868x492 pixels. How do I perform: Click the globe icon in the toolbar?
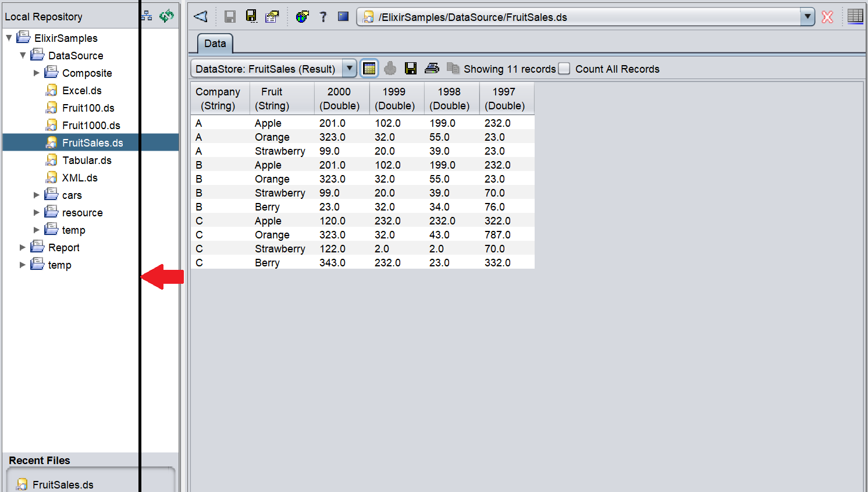[x=302, y=17]
